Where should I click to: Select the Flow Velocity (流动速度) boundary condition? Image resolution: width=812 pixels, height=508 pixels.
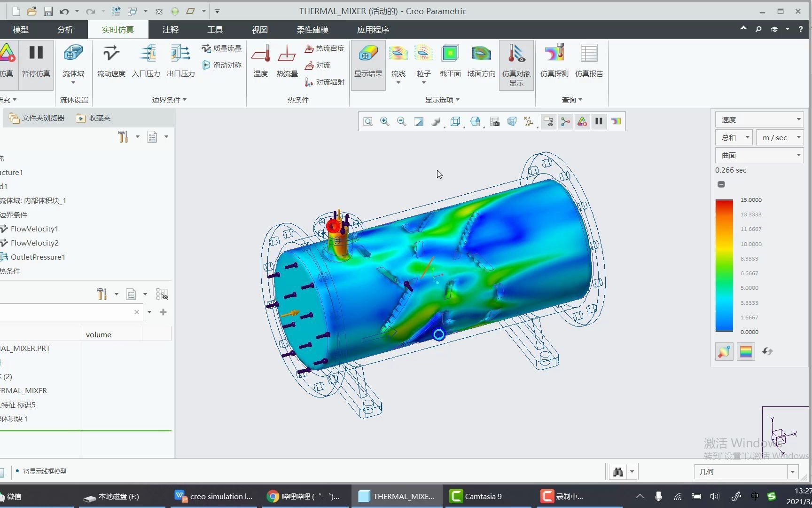(x=111, y=61)
